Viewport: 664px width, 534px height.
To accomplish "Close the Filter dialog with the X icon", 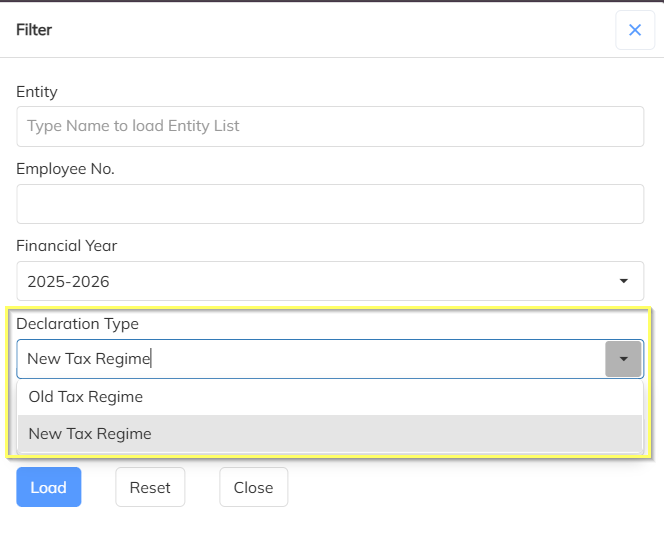I will 634,30.
